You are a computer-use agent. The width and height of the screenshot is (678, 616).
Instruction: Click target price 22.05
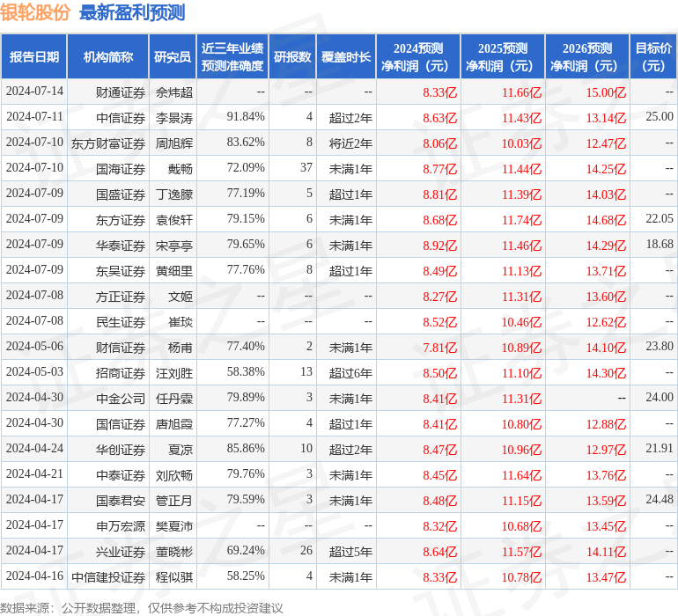[x=660, y=219]
